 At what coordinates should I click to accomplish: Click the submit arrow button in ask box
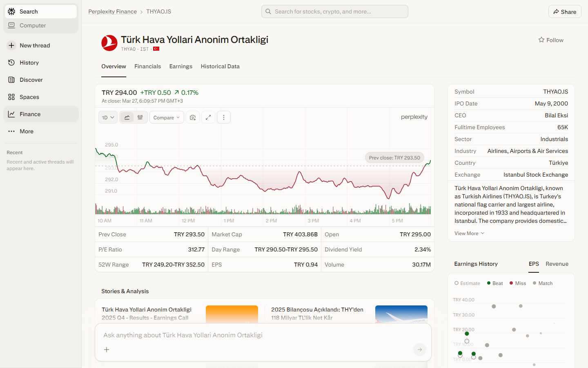[419, 350]
